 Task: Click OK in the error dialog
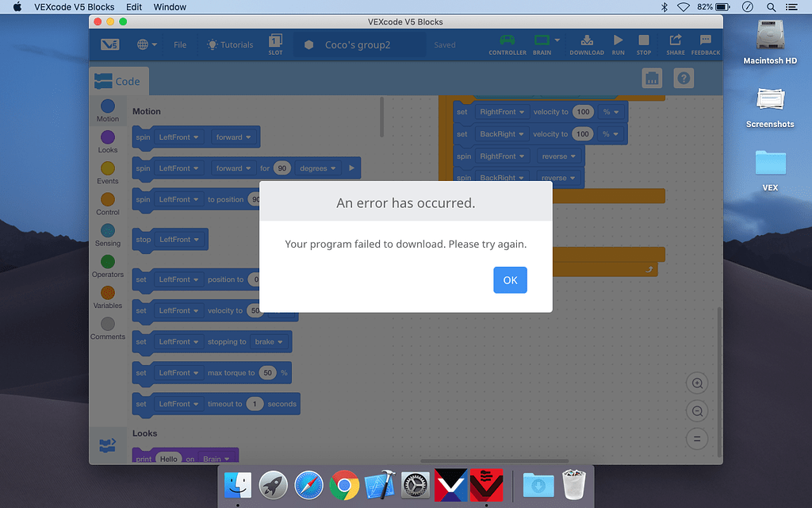coord(510,280)
